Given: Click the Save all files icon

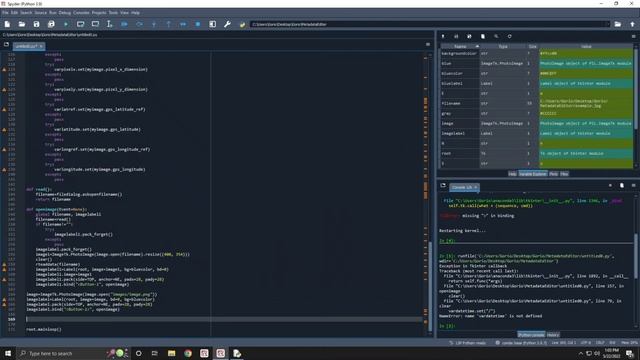Looking at the screenshot, I should click(51, 24).
